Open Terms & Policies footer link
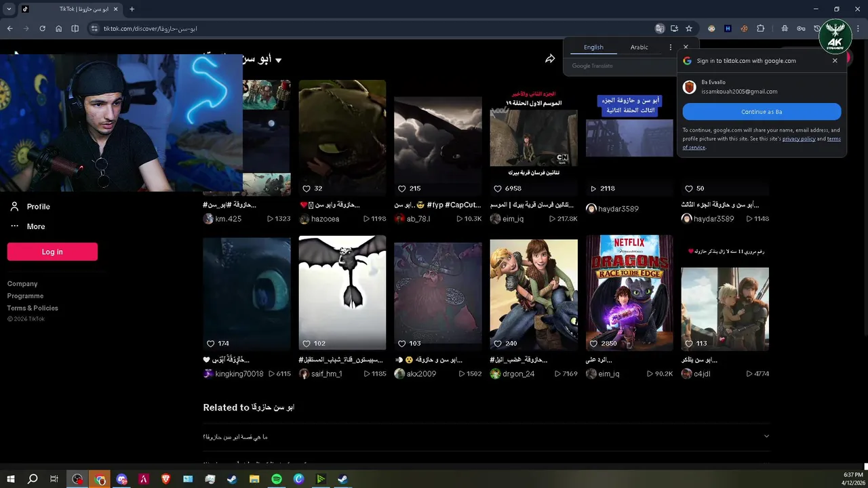 33,308
